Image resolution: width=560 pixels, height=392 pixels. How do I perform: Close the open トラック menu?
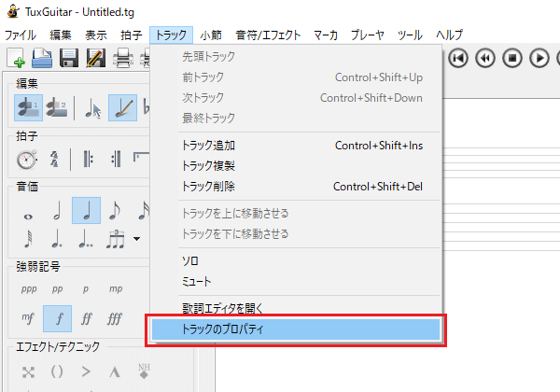click(x=171, y=35)
